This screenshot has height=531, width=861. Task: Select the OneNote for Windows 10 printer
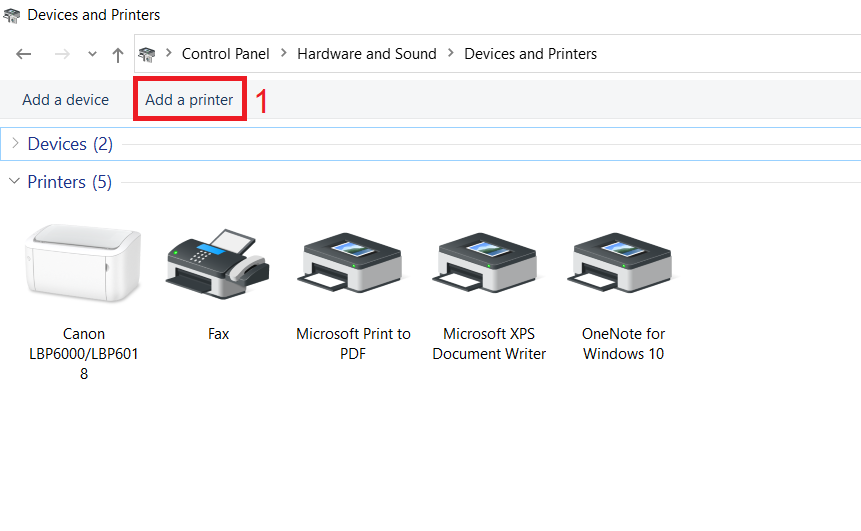(x=623, y=262)
